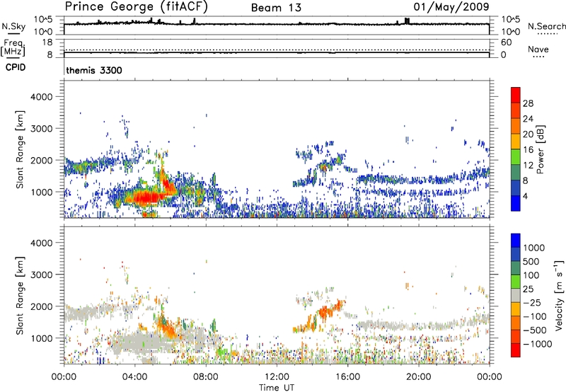The image size is (566, 392).
Task: Click the gray band of the Velocity colorbar
Action: [x=516, y=296]
